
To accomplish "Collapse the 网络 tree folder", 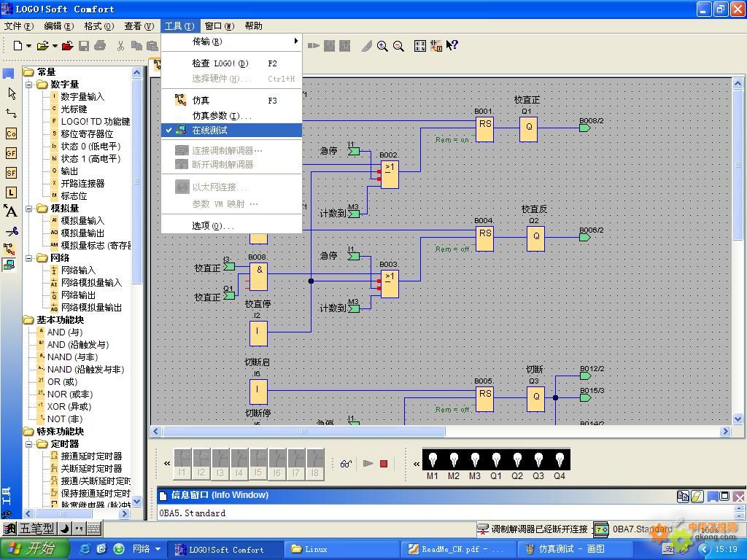I will tap(29, 258).
